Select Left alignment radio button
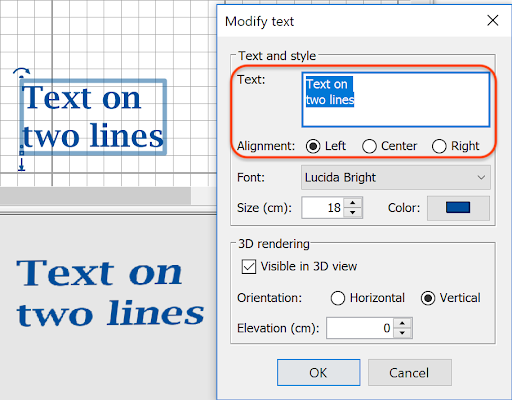Viewport: 512px width, 400px height. tap(313, 146)
